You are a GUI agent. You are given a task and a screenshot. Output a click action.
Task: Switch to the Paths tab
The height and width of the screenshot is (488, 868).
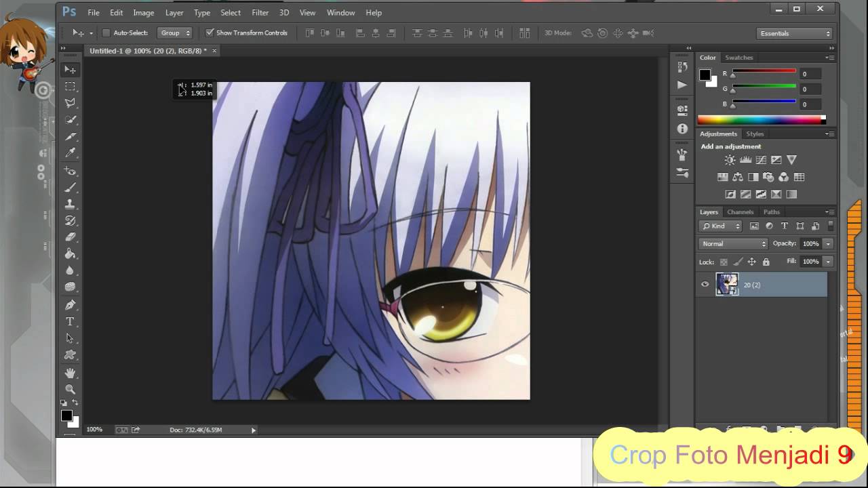coord(772,212)
